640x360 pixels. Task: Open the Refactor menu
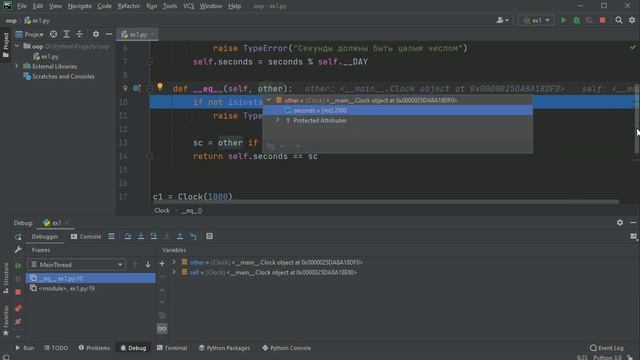point(129,6)
